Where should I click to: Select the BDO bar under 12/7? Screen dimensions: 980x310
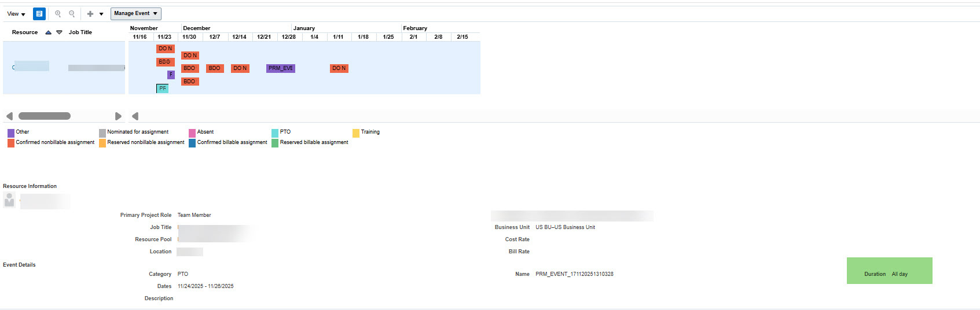[215, 68]
